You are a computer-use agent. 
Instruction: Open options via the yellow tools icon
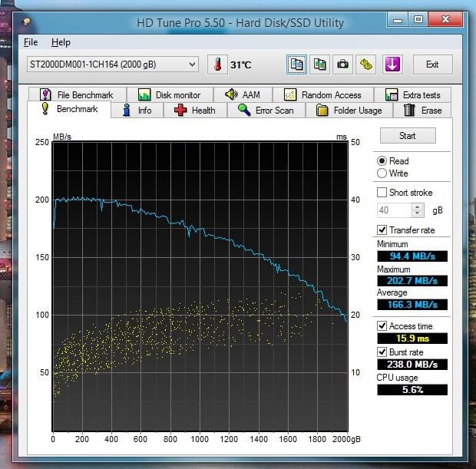[x=368, y=64]
